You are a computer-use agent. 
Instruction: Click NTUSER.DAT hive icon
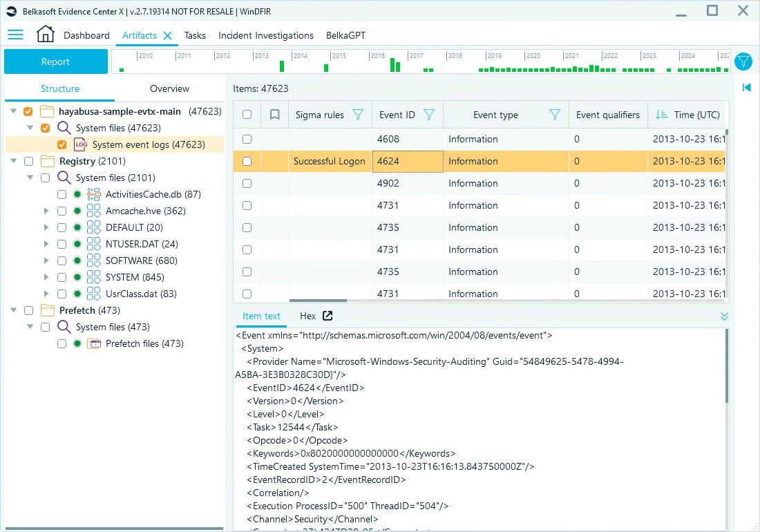coord(93,244)
